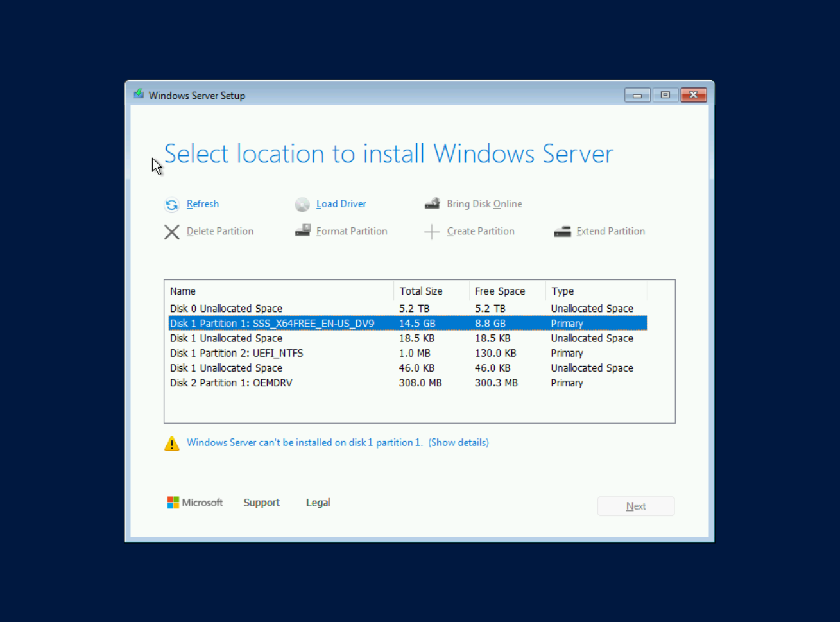
Task: Maximize the Windows Server Setup window
Action: pos(665,95)
